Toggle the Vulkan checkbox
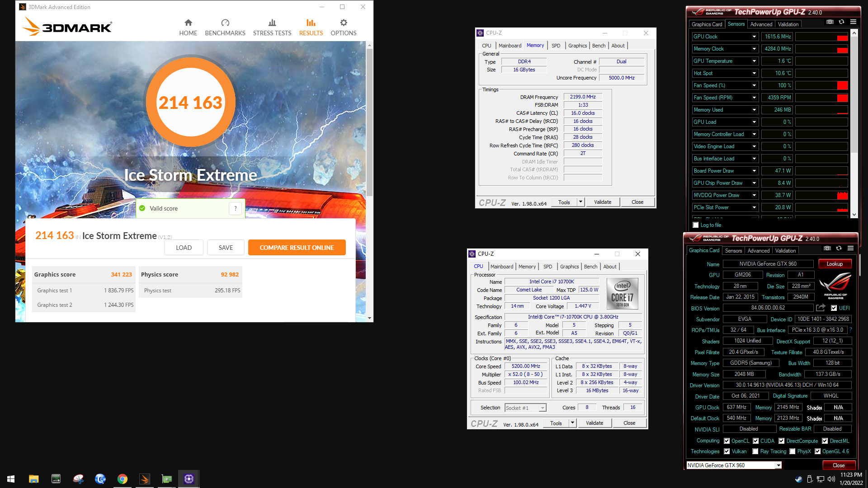This screenshot has height=488, width=868. pyautogui.click(x=726, y=451)
